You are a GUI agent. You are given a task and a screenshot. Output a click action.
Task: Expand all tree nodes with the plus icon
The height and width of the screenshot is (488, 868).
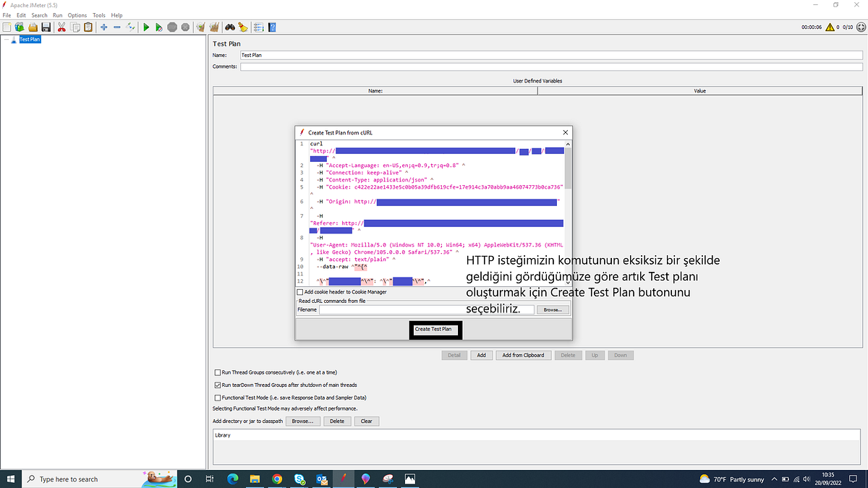(103, 27)
